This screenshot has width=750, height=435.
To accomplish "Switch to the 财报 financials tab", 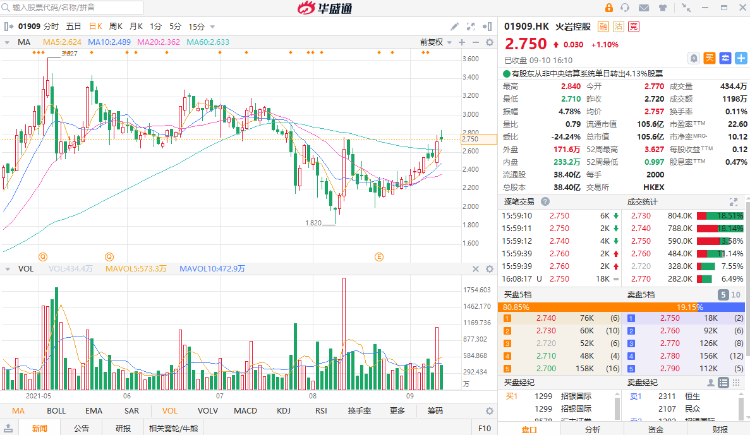I will [x=720, y=429].
